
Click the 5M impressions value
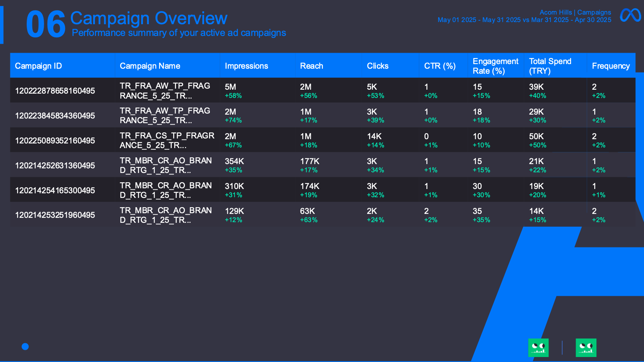tap(230, 87)
